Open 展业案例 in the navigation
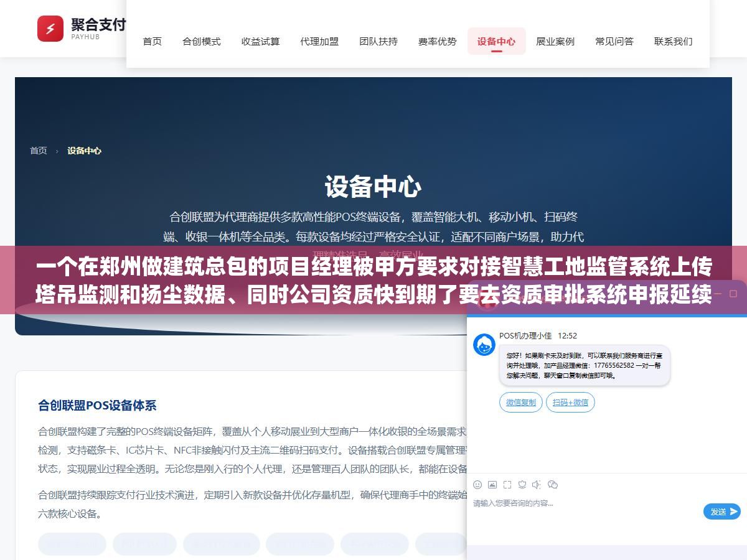 pyautogui.click(x=555, y=42)
